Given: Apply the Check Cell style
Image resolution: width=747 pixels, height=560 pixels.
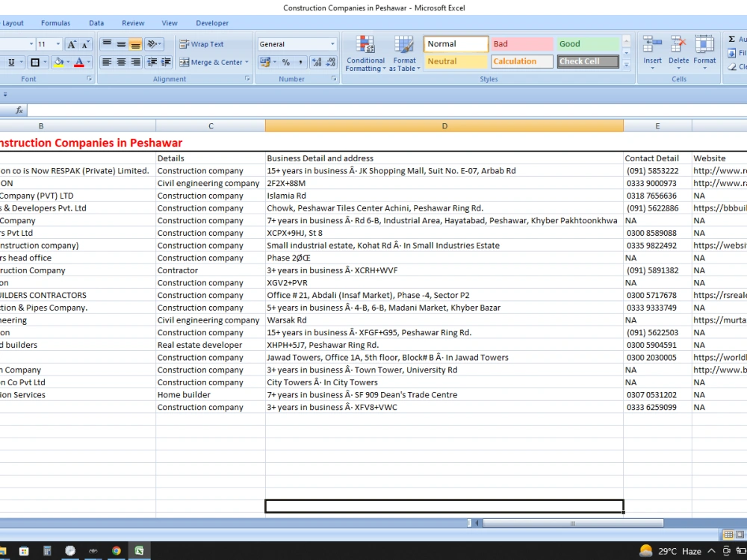Looking at the screenshot, I should pyautogui.click(x=589, y=61).
